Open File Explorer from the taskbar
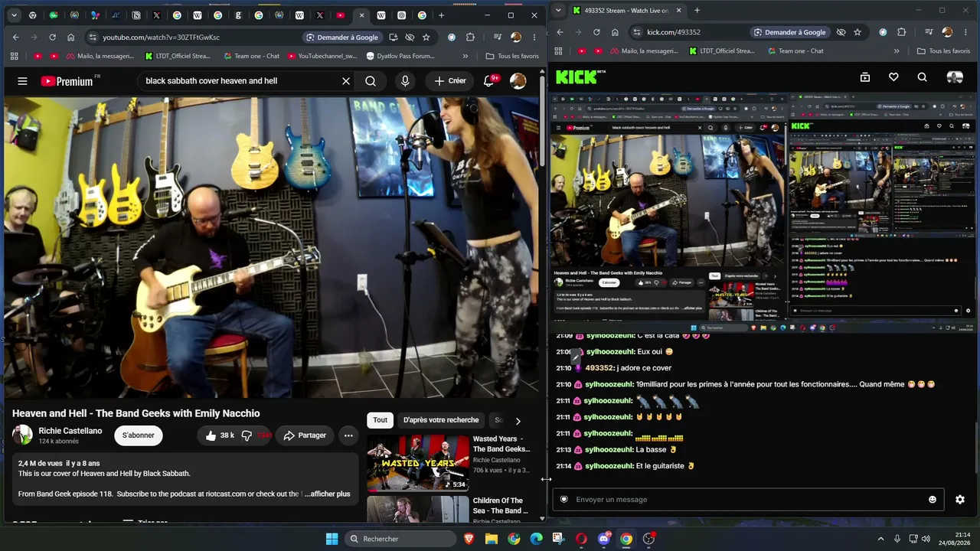 (x=492, y=539)
